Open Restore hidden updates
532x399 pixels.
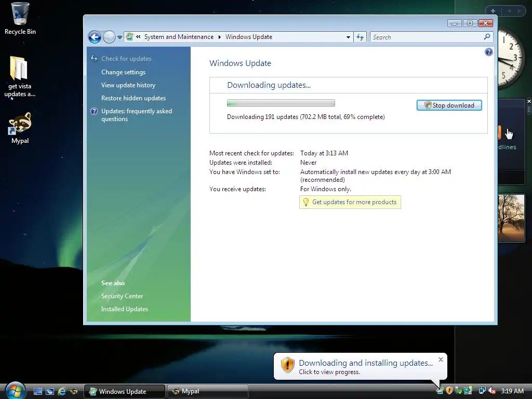(134, 98)
